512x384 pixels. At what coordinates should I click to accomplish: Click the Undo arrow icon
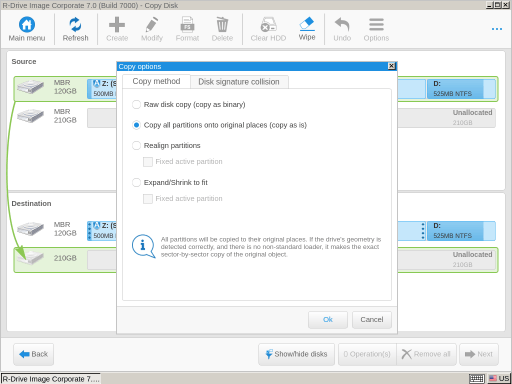pos(342,25)
